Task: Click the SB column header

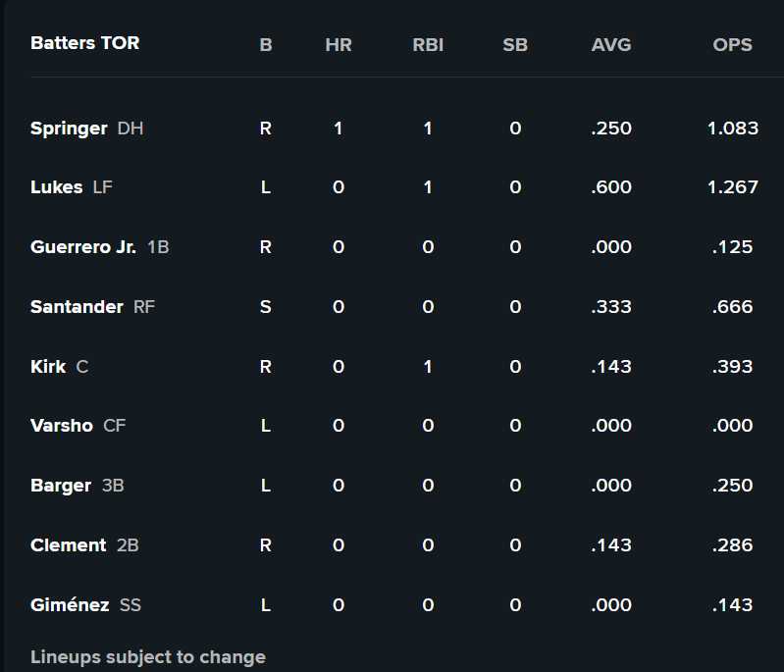Action: coord(515,45)
